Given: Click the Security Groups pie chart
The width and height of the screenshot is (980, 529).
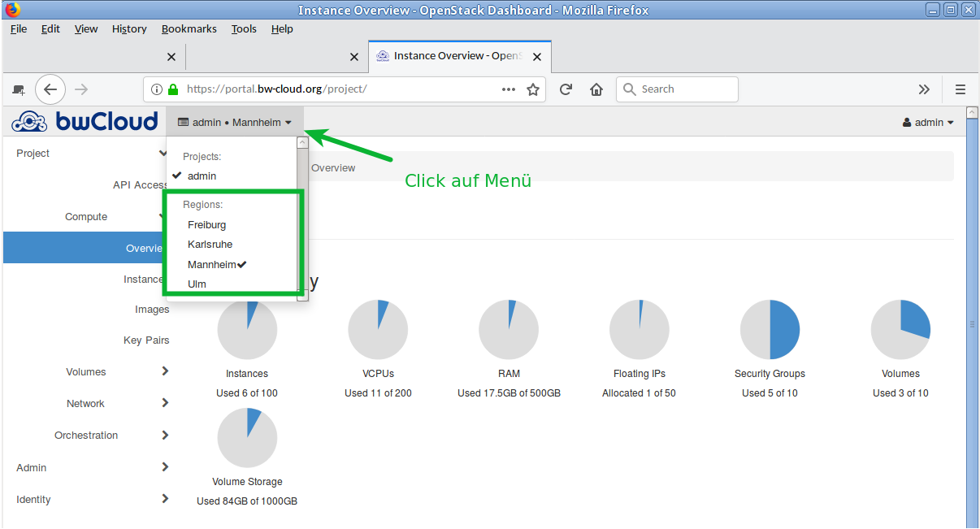Looking at the screenshot, I should coord(770,329).
